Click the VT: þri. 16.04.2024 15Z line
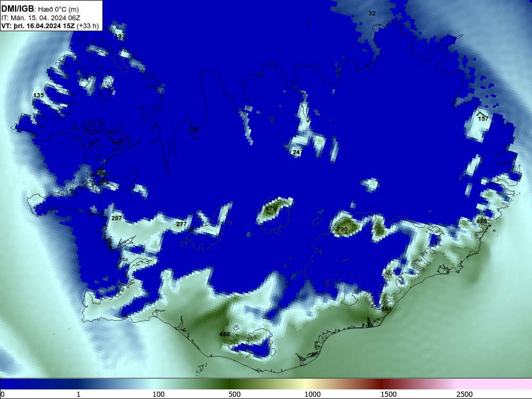This screenshot has height=399, width=532. (x=50, y=26)
